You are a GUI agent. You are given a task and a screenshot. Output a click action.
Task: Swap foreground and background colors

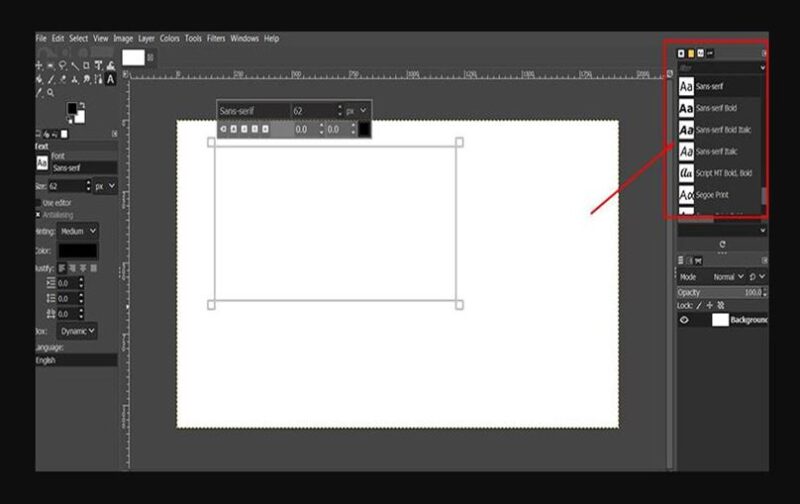point(82,105)
